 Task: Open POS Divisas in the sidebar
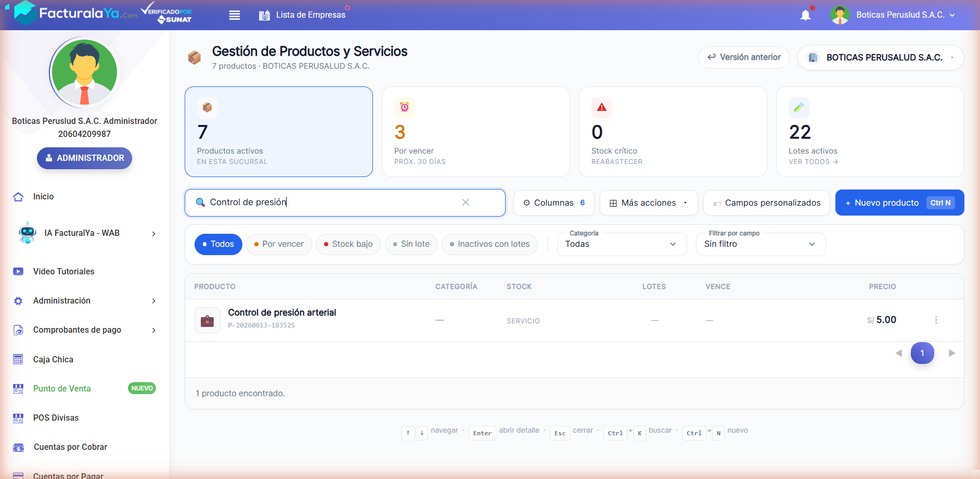tap(56, 418)
